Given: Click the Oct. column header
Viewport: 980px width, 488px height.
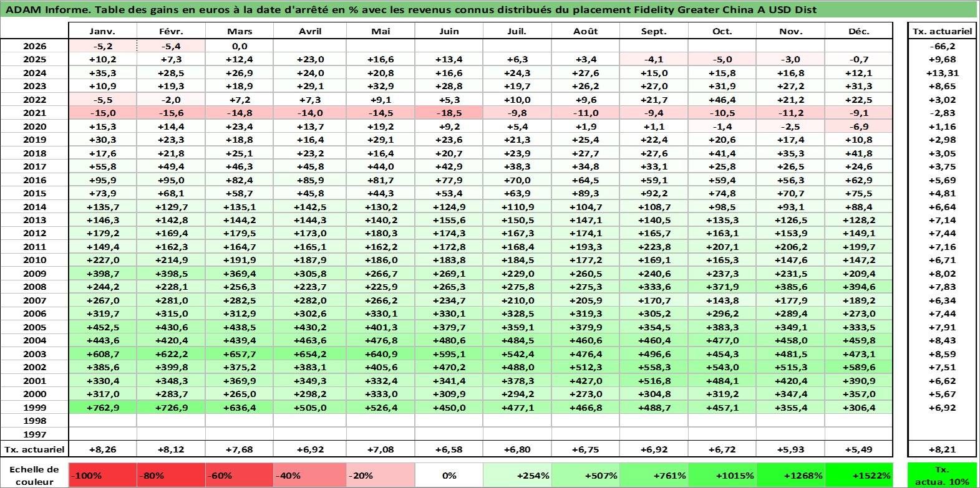Looking at the screenshot, I should tap(722, 31).
